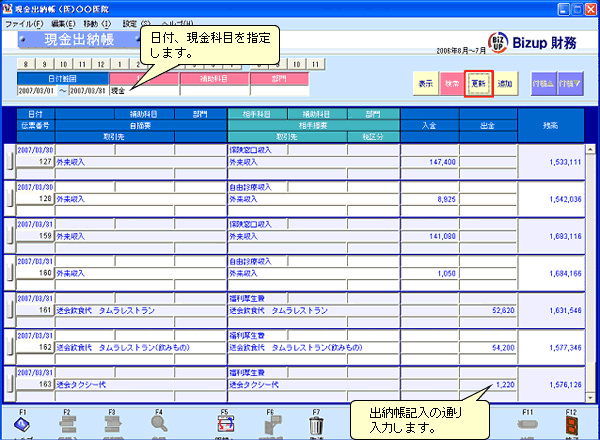Viewport: 600px width, 440px height.
Task: Click row selector for voucher 159
Action: 10,236
